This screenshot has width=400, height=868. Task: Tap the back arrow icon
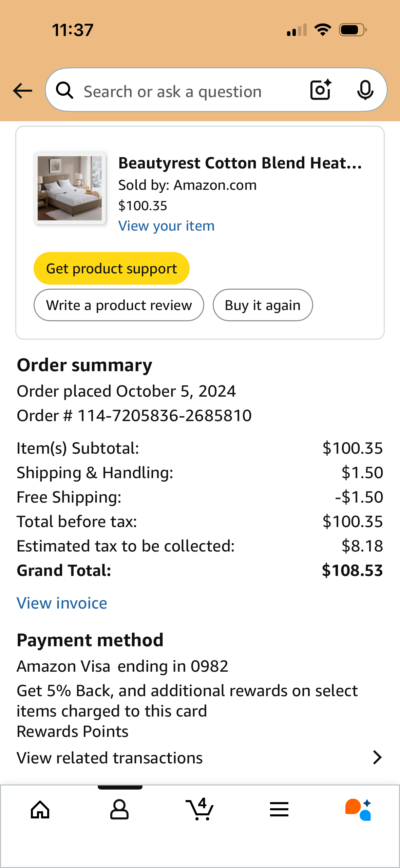pos(22,91)
